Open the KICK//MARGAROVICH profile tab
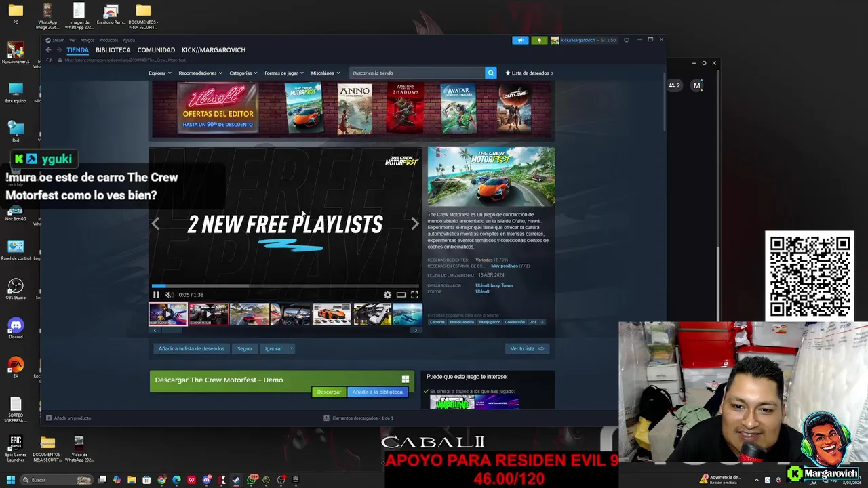 point(214,50)
